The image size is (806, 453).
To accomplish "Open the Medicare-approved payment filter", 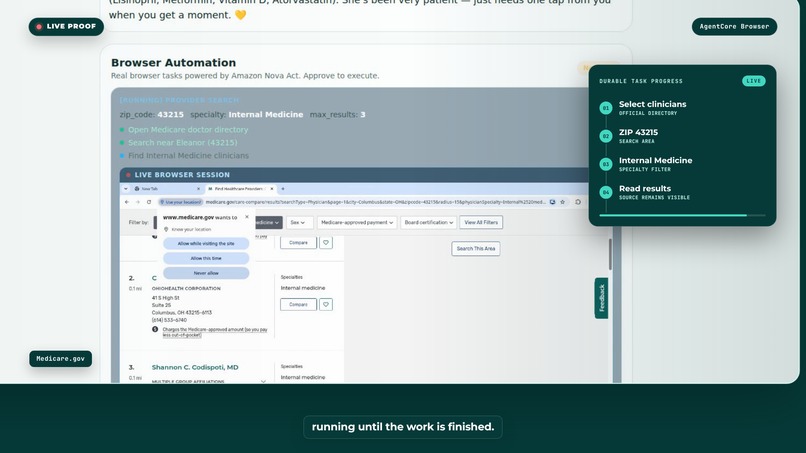I will pos(357,223).
